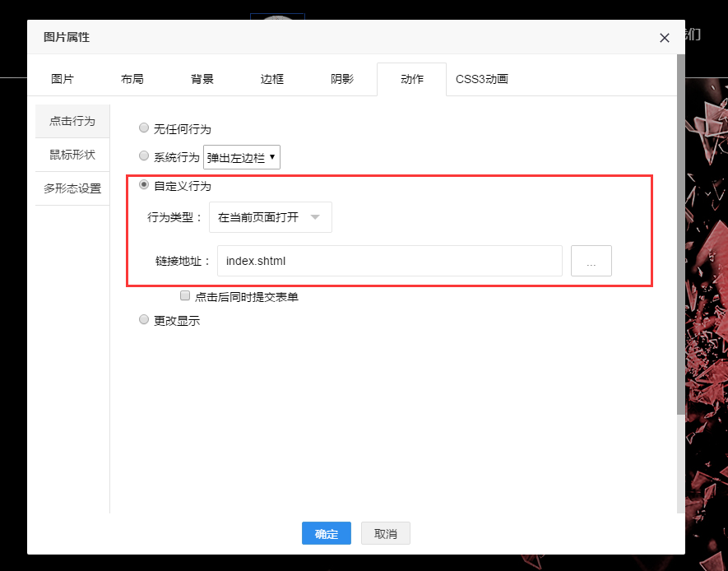The image size is (728, 571).
Task: Select the 自定义行为 radio button
Action: coord(144,186)
